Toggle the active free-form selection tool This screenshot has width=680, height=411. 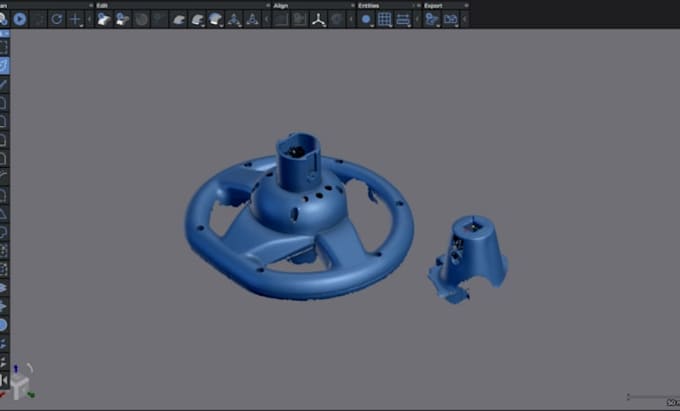[4, 65]
